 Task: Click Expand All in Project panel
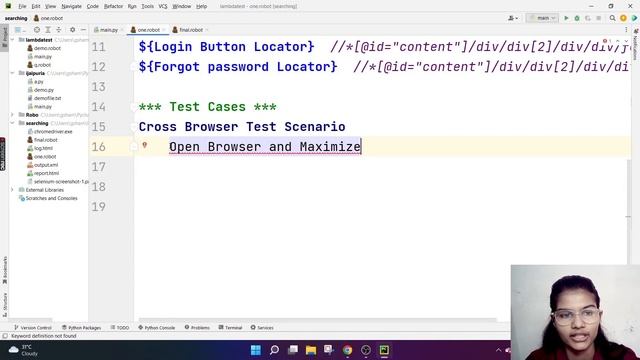[48, 30]
